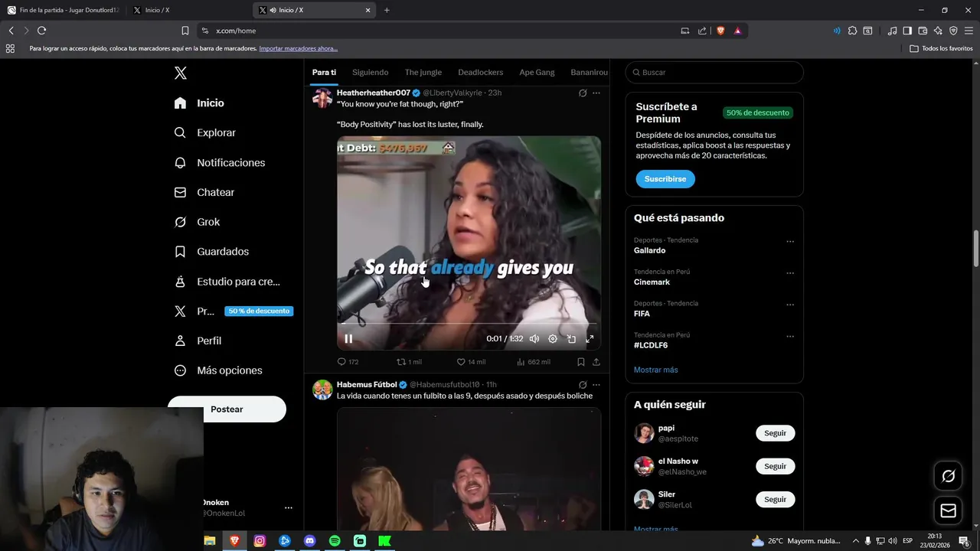Viewport: 980px width, 551px height.
Task: Open #LCDLF6 trend
Action: [x=651, y=345]
